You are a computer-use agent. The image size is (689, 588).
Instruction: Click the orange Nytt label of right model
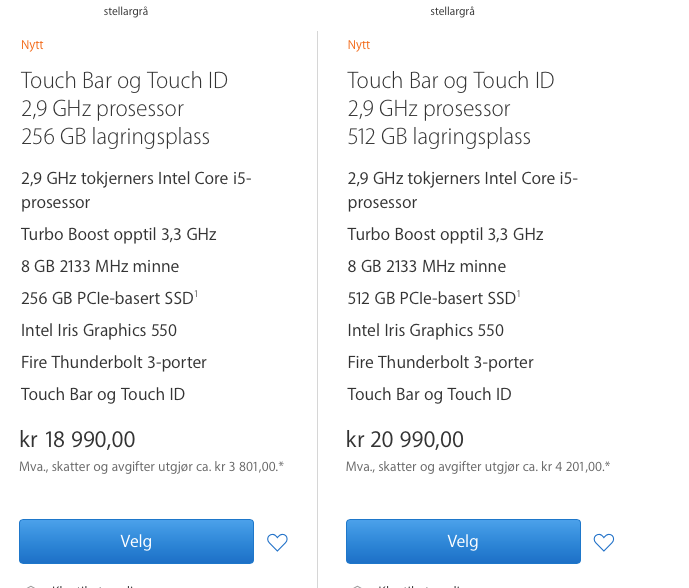pos(359,45)
